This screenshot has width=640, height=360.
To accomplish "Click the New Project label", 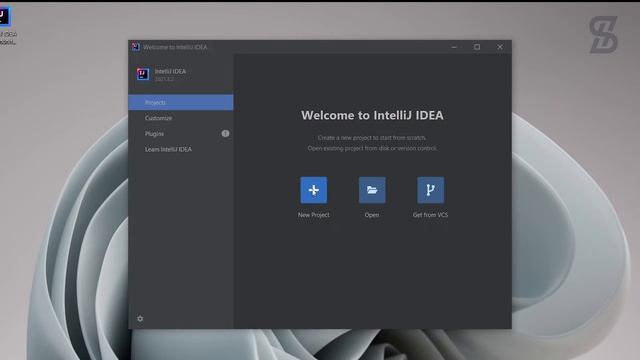I will tap(313, 215).
